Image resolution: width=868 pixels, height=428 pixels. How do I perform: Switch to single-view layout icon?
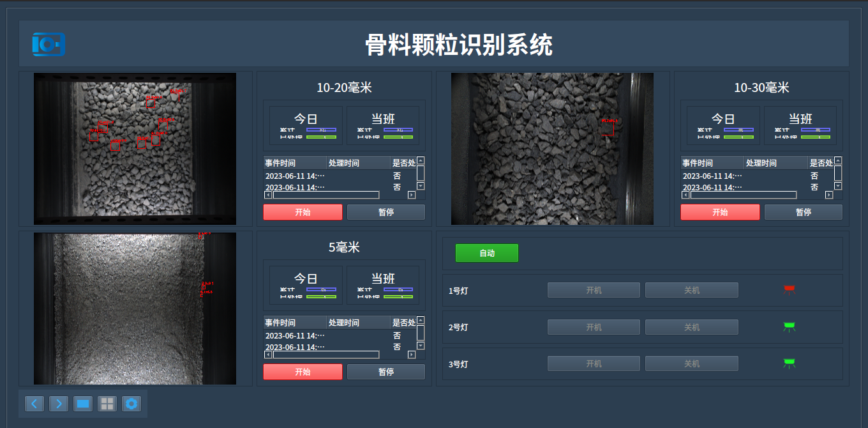pyautogui.click(x=83, y=404)
